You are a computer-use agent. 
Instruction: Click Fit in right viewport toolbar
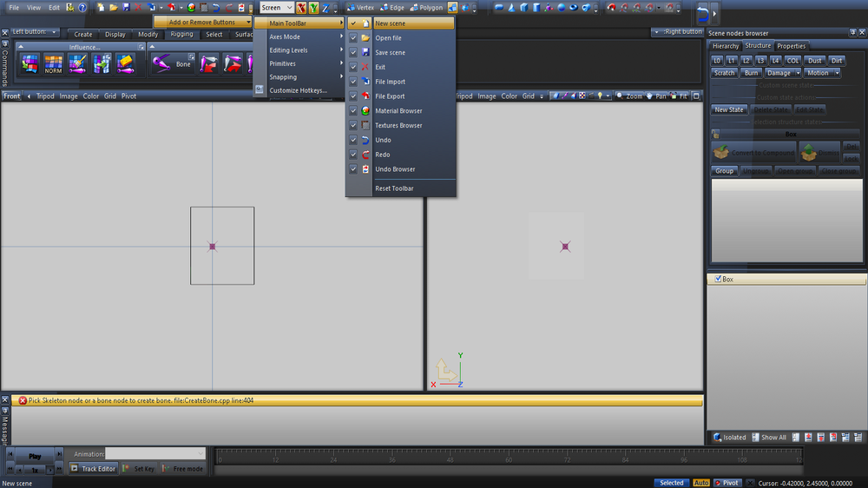pyautogui.click(x=680, y=96)
